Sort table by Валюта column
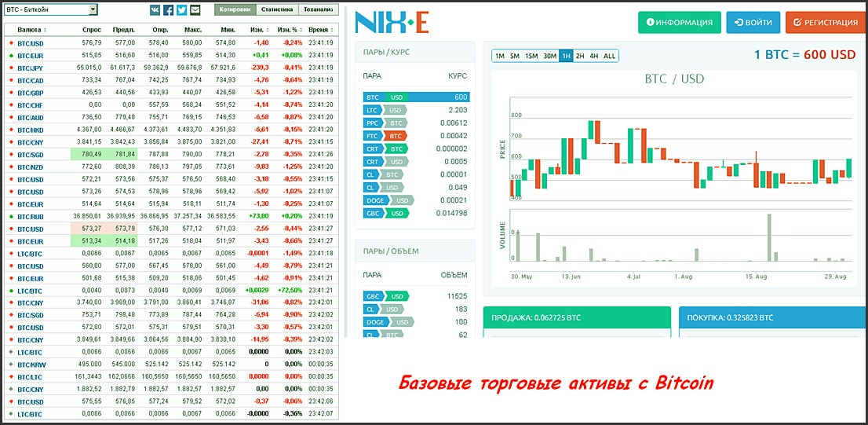Screen dimensions: 868x425 [x=32, y=30]
